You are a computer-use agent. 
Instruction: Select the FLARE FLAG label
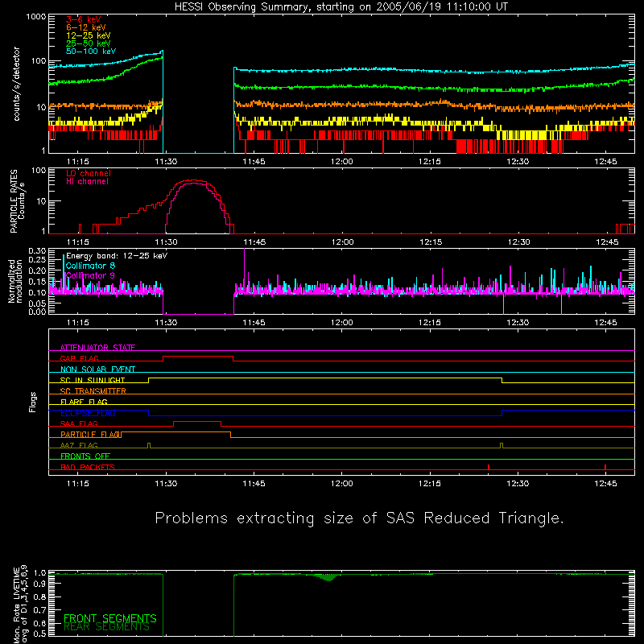coord(84,402)
